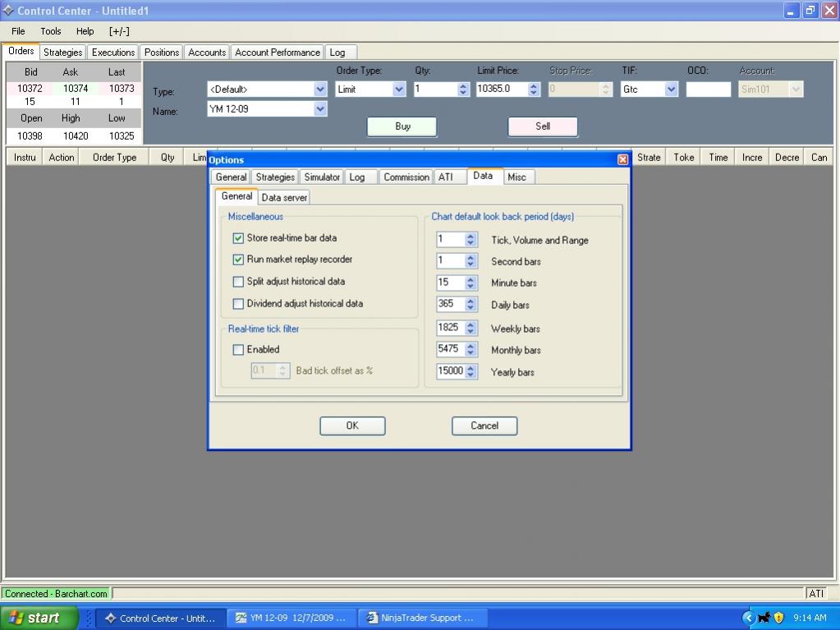Click the ATI status bar indicator

pyautogui.click(x=816, y=594)
